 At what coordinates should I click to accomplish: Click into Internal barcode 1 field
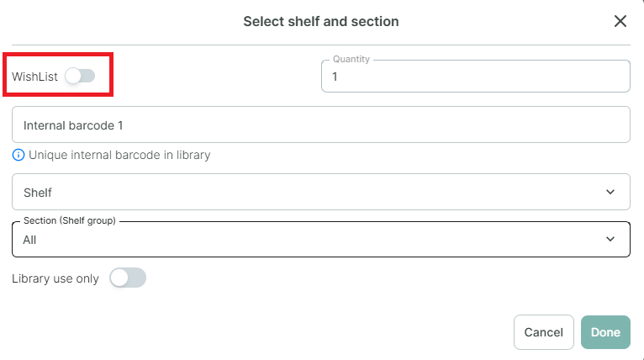[x=321, y=125]
